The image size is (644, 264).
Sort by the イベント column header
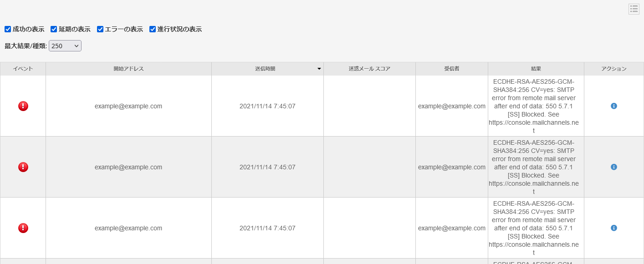pos(23,69)
